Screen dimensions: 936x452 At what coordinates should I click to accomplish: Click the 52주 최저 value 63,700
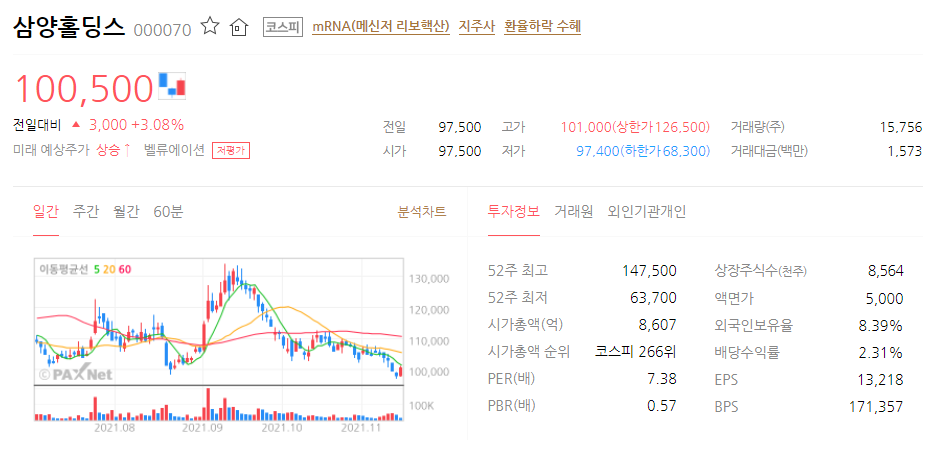pos(653,298)
